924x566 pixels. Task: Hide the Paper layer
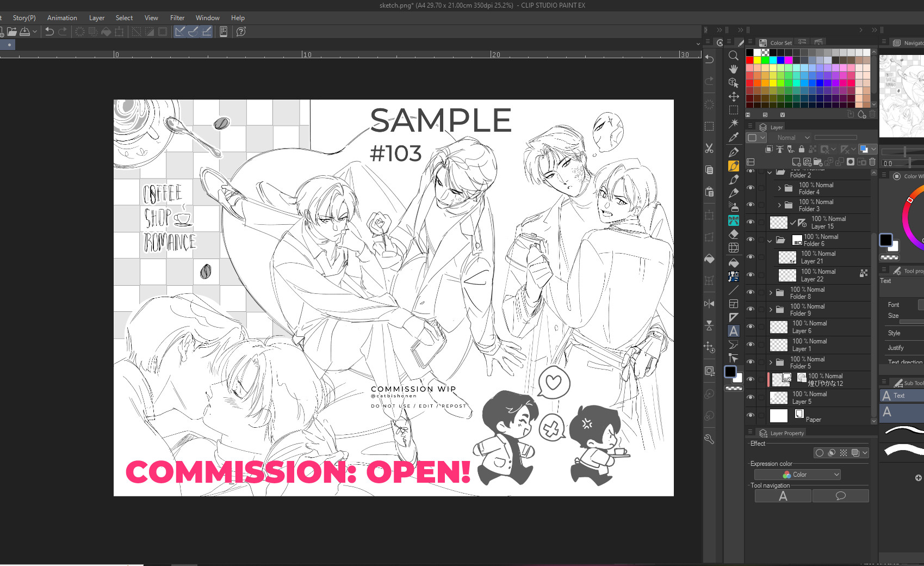pos(751,415)
